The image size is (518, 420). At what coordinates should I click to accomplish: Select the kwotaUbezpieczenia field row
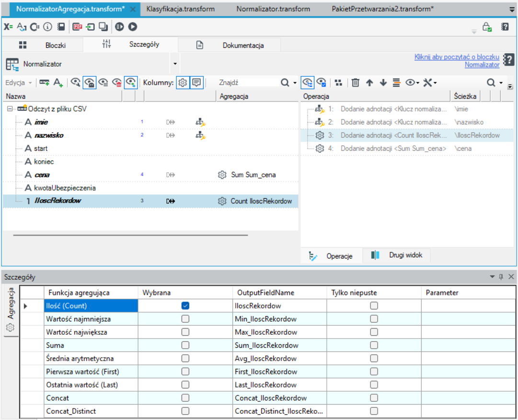(150, 188)
